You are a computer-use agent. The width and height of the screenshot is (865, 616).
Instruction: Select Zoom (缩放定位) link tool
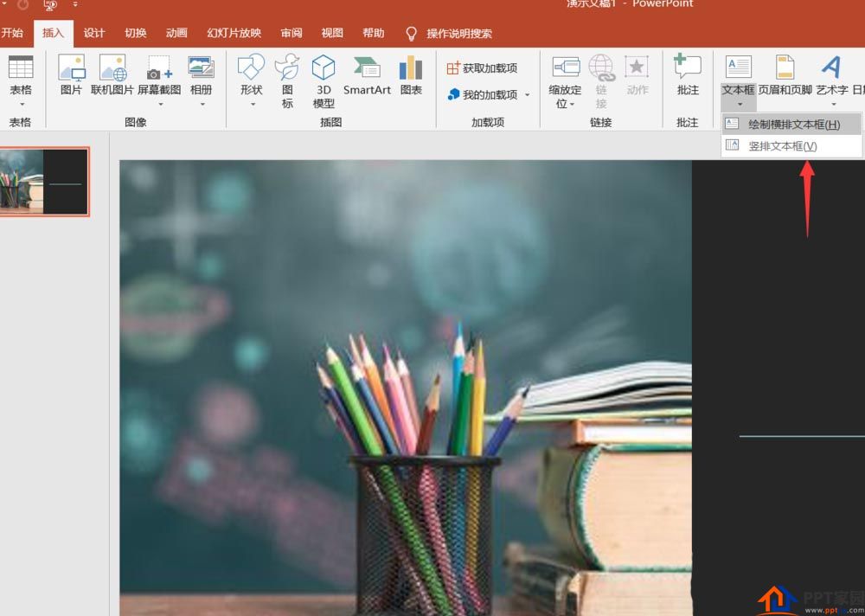(566, 67)
